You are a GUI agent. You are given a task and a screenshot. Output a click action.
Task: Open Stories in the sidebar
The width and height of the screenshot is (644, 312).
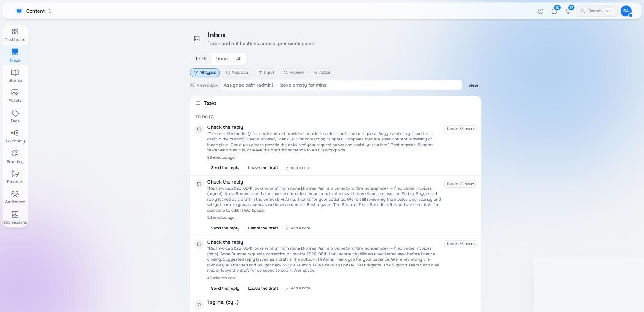(15, 76)
